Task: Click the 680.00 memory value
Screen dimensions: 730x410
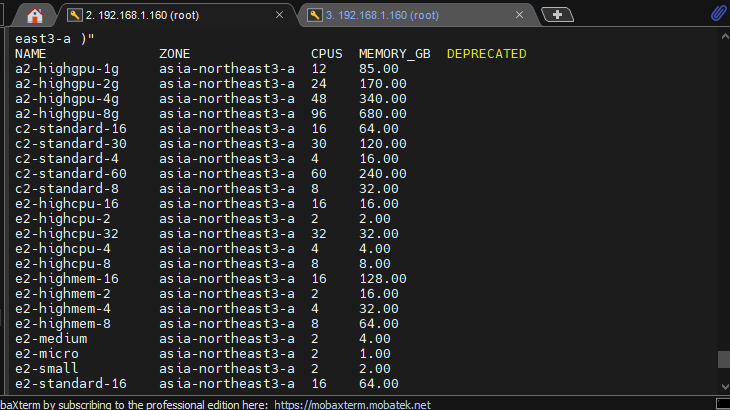Action: pyautogui.click(x=383, y=114)
